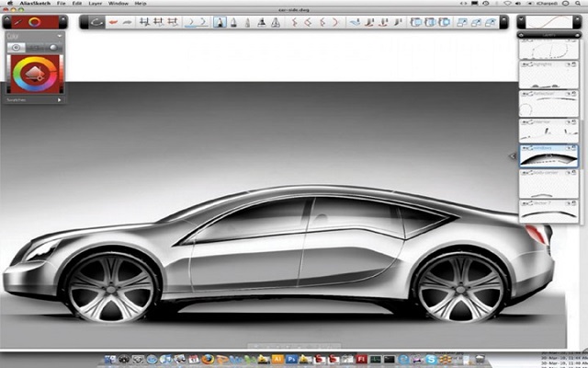Switch color panel to the color wheel mode
The image size is (588, 368).
click(x=16, y=48)
